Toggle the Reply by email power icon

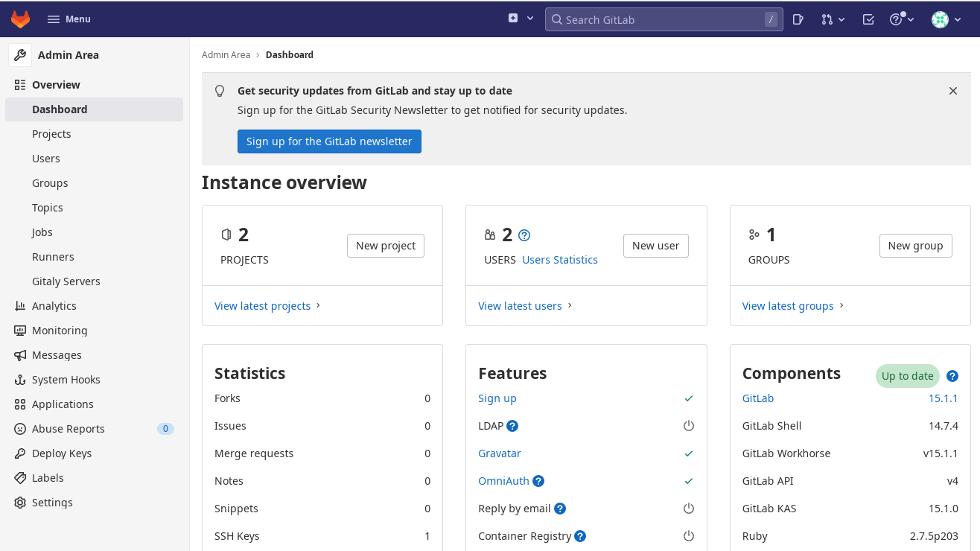click(x=688, y=508)
